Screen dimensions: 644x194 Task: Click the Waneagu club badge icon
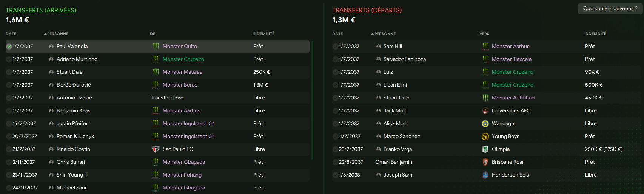tap(485, 124)
